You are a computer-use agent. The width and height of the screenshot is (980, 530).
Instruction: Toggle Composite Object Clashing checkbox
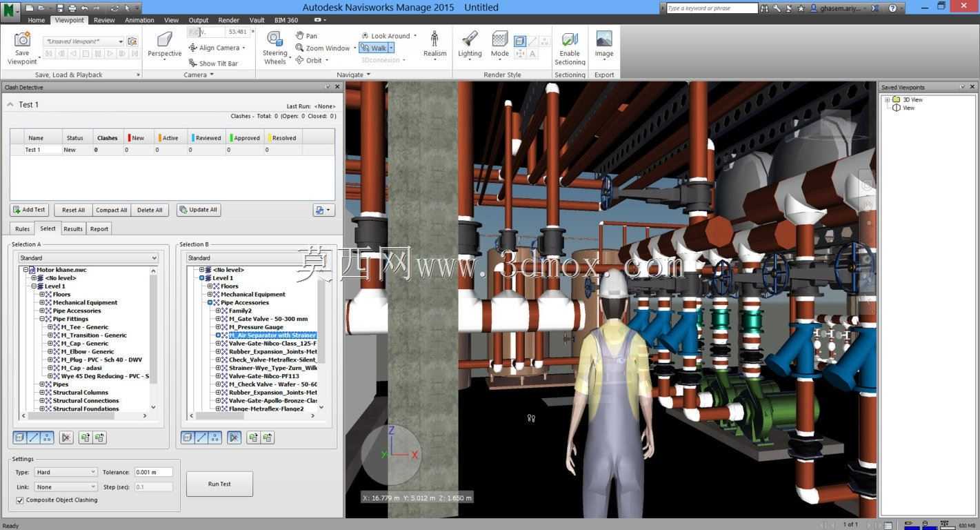click(19, 500)
